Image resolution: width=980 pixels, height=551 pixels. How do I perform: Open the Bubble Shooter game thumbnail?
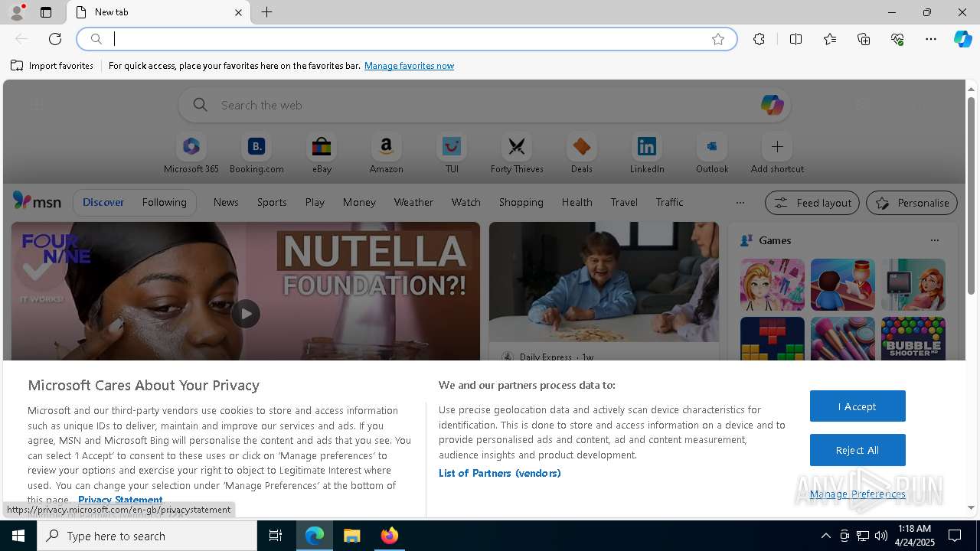pos(913,338)
